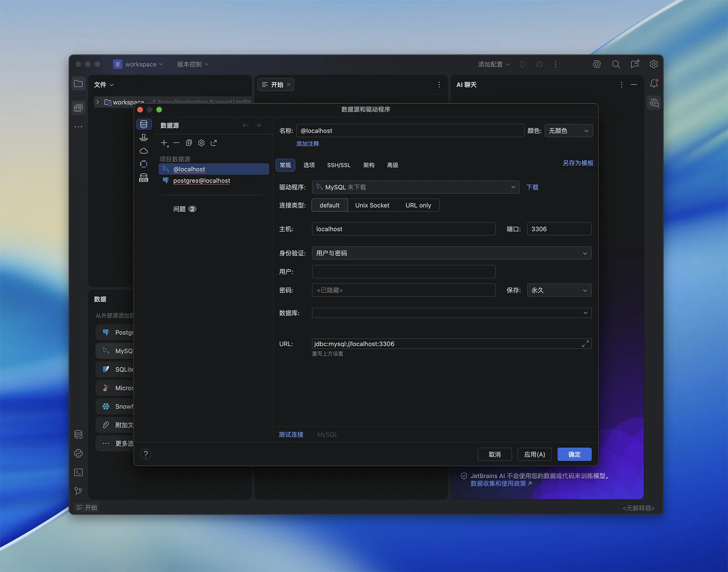
Task: Select the default connection type
Action: (329, 206)
